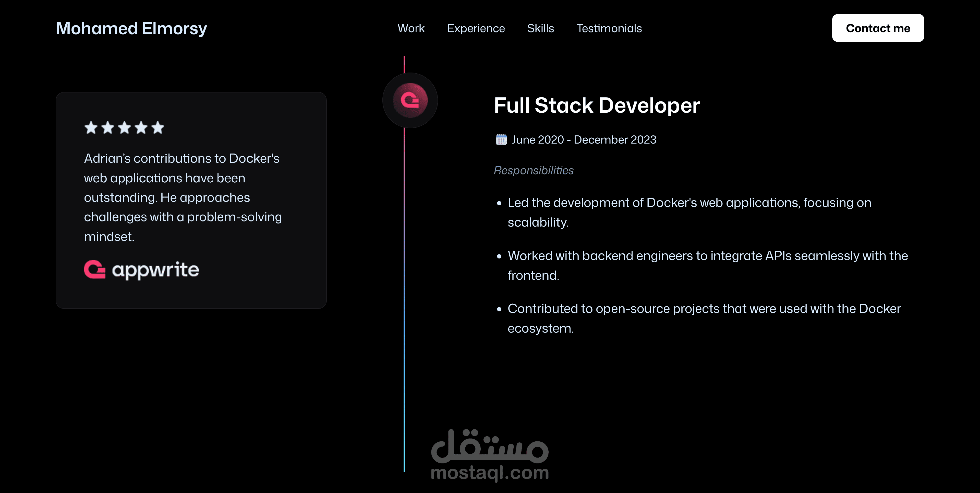Click the Responsibilities label

point(533,170)
